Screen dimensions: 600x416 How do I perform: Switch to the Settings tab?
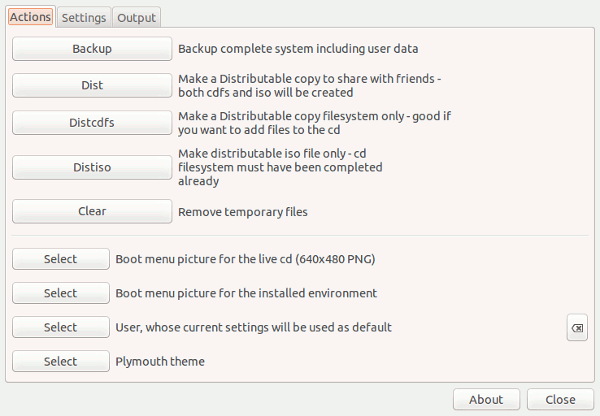[x=83, y=17]
